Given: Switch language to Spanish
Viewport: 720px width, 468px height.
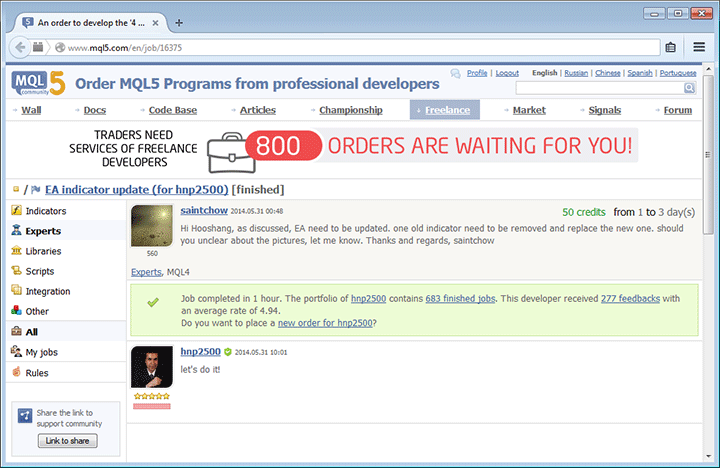Looking at the screenshot, I should 640,73.
